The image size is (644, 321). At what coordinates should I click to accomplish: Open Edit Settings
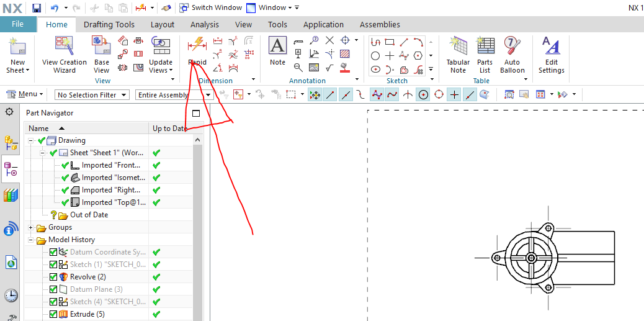[x=551, y=53]
